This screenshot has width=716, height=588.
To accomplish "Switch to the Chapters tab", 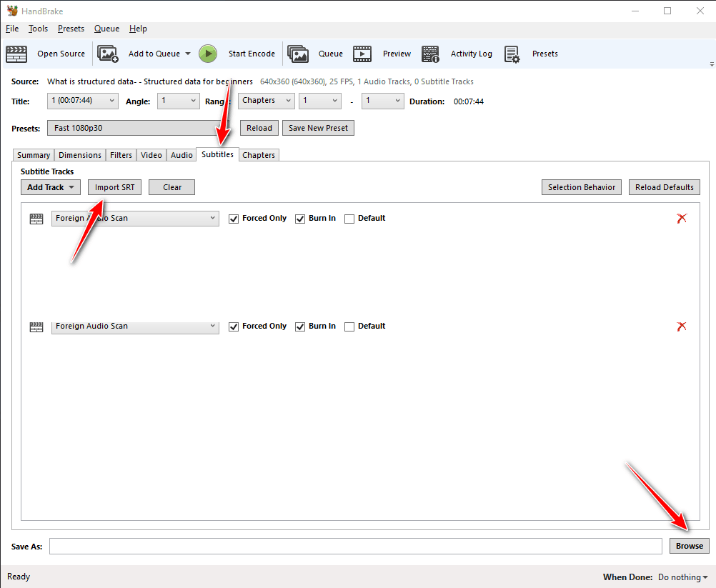I will pyautogui.click(x=259, y=155).
